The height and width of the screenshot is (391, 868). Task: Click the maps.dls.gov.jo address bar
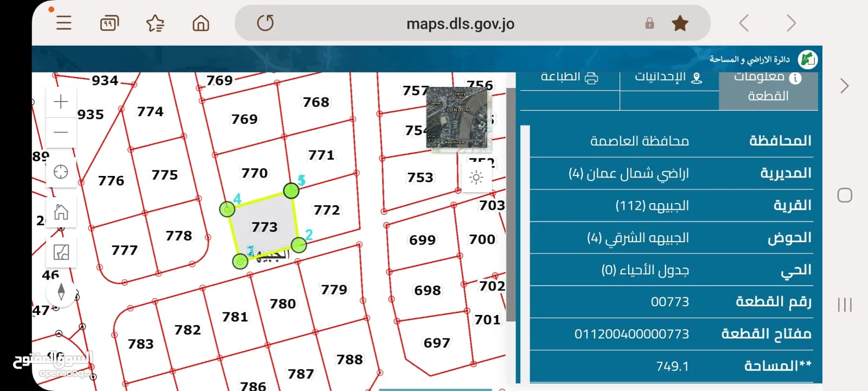460,23
